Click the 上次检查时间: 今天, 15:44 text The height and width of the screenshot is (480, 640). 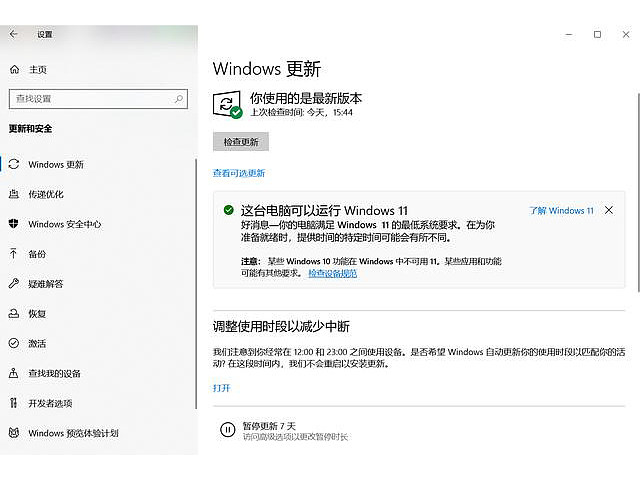(x=302, y=112)
